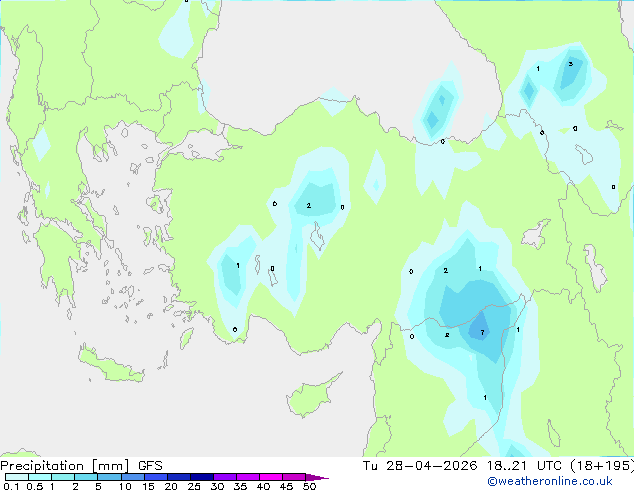Click the legend tick label '40'
The height and width of the screenshot is (490, 634).
click(x=263, y=486)
